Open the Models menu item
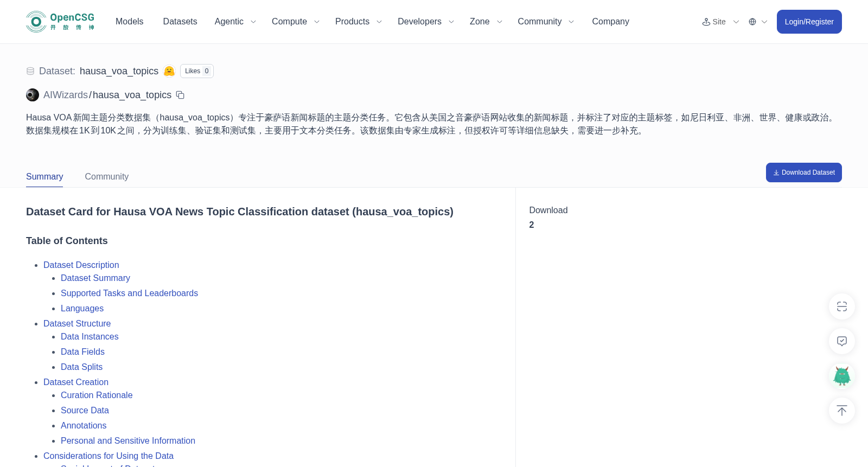868x467 pixels. coord(129,22)
